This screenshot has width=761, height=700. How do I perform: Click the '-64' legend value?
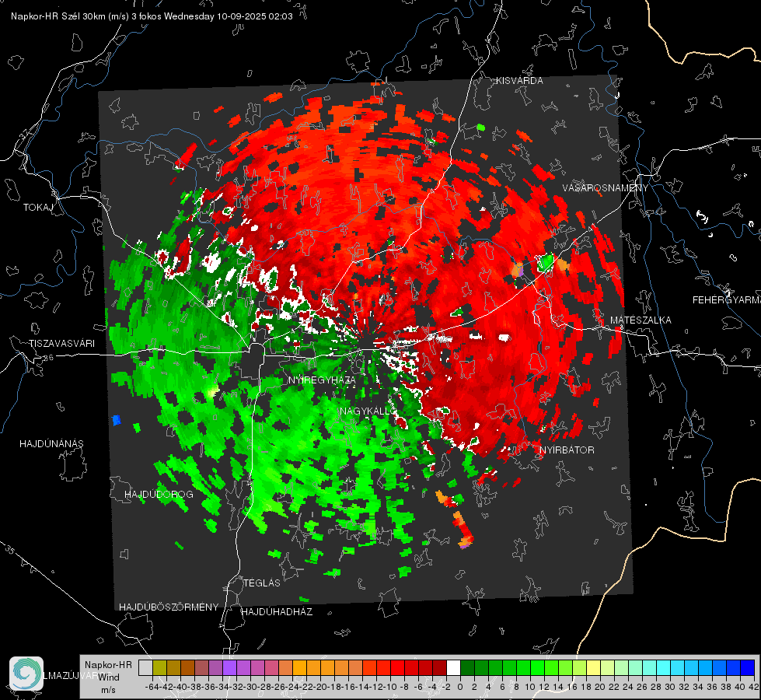152,687
